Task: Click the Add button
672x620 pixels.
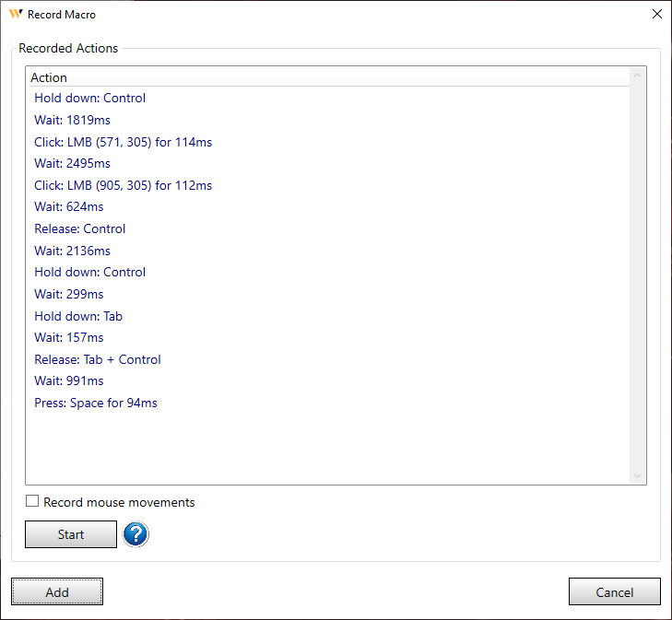Action: (x=57, y=591)
